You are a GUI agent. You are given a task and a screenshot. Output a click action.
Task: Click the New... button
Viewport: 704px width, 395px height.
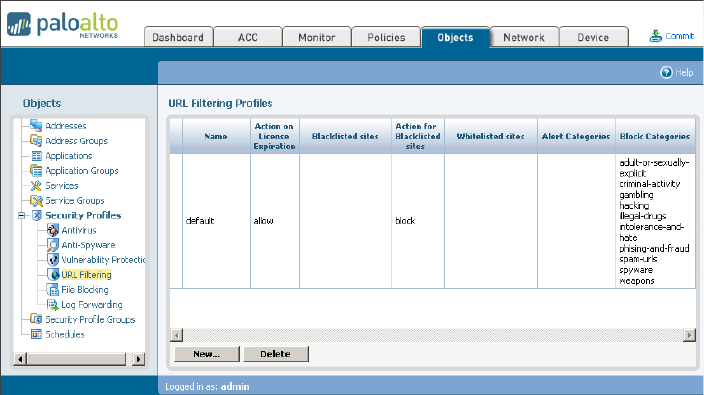(207, 354)
